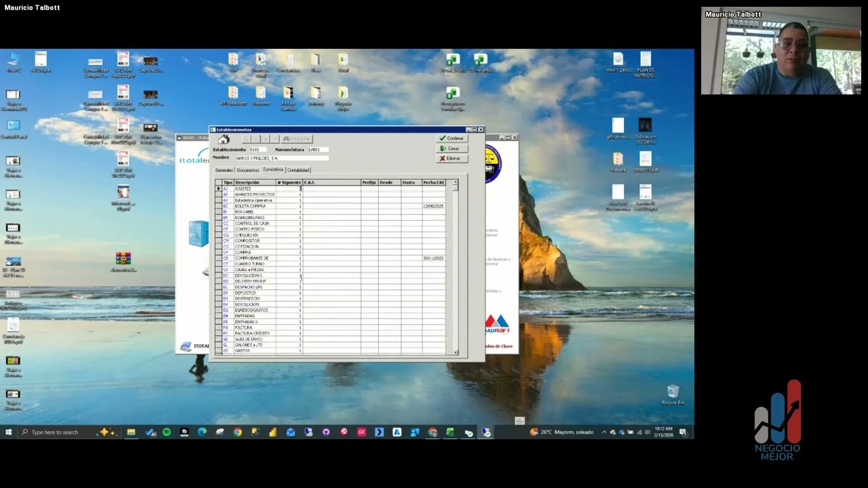This screenshot has width=868, height=488.
Task: Click the Nomenclatura field LAB01
Action: (318, 149)
